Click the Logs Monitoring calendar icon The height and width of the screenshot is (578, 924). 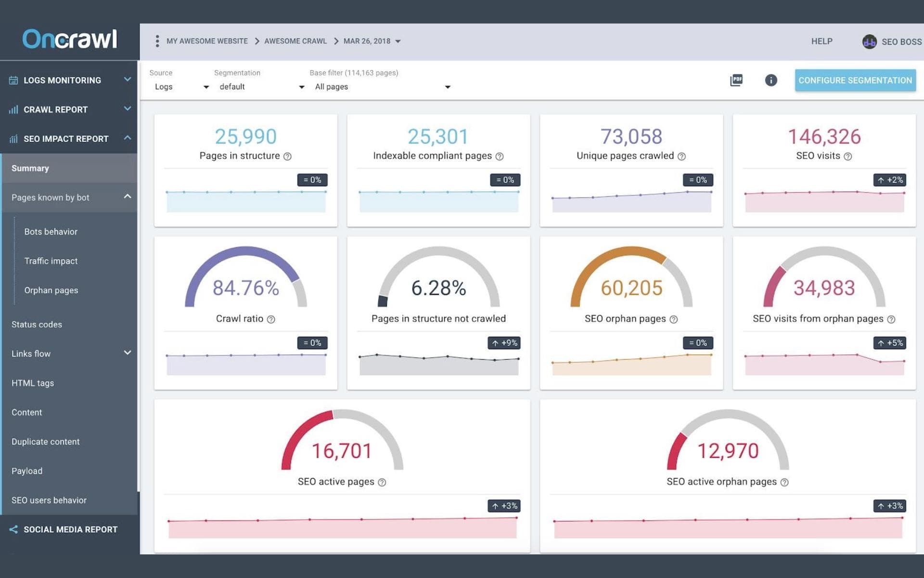13,80
